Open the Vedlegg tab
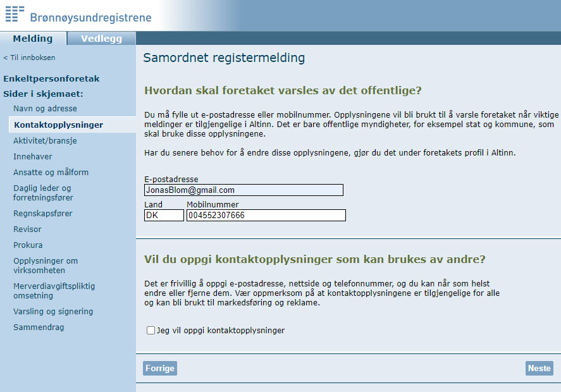The height and width of the screenshot is (392, 561). click(102, 39)
